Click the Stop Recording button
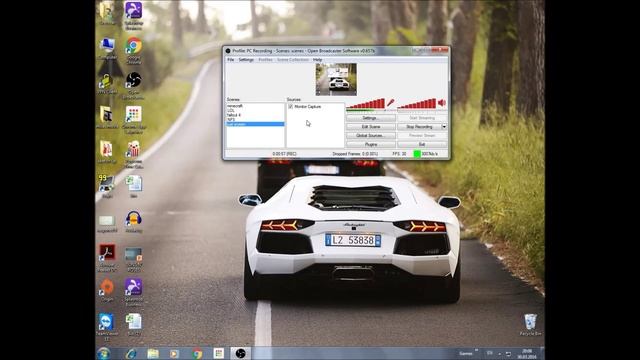The height and width of the screenshot is (360, 640). pyautogui.click(x=419, y=127)
